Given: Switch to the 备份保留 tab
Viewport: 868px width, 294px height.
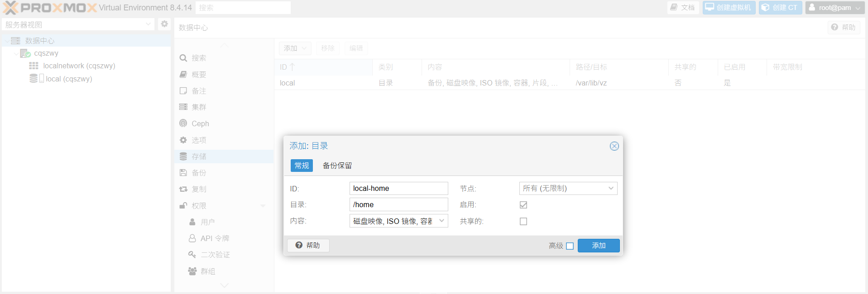Looking at the screenshot, I should pyautogui.click(x=337, y=166).
